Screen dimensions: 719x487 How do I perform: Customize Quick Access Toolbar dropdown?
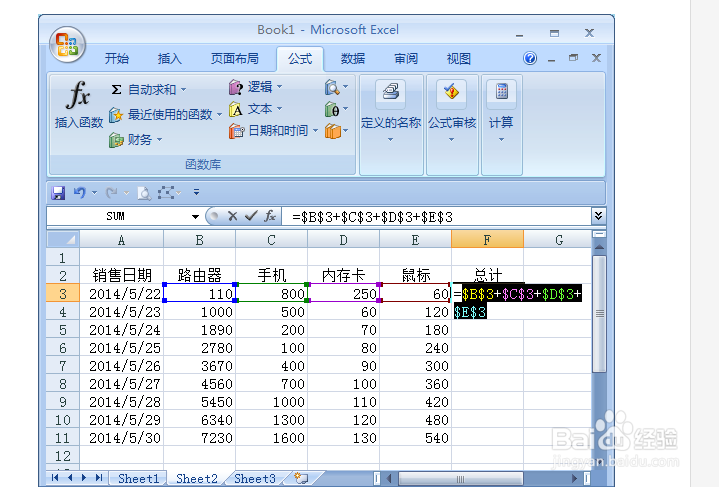pos(196,192)
